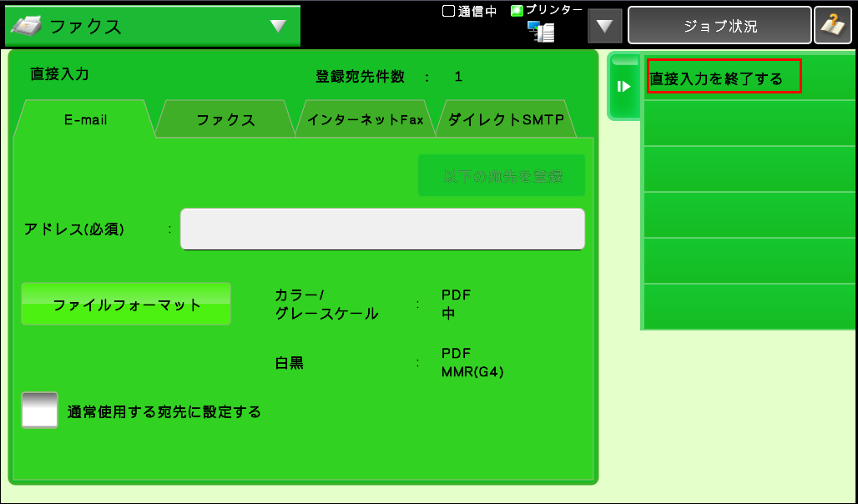Enable 通常使用する宛先に設定する checkbox
Viewport: 858px width, 504px height.
tap(39, 411)
